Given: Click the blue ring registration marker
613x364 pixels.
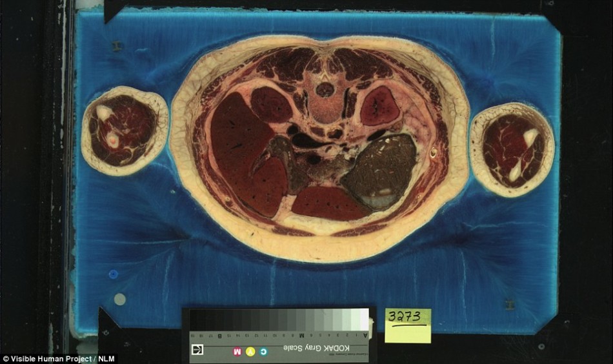Looking at the screenshot, I should click(114, 274).
